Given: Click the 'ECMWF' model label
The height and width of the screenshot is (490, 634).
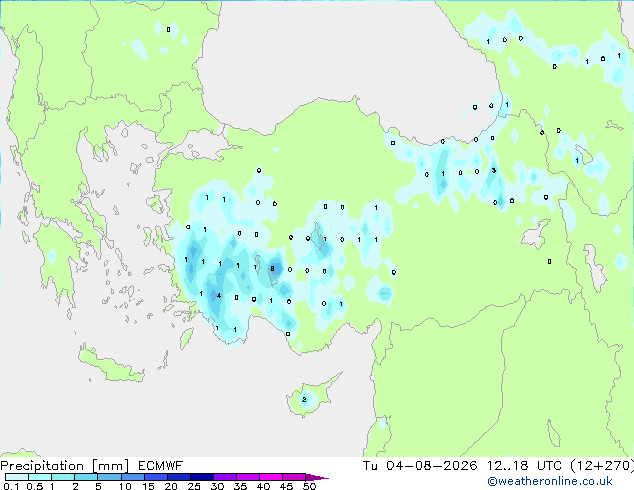Looking at the screenshot, I should pos(161,466).
